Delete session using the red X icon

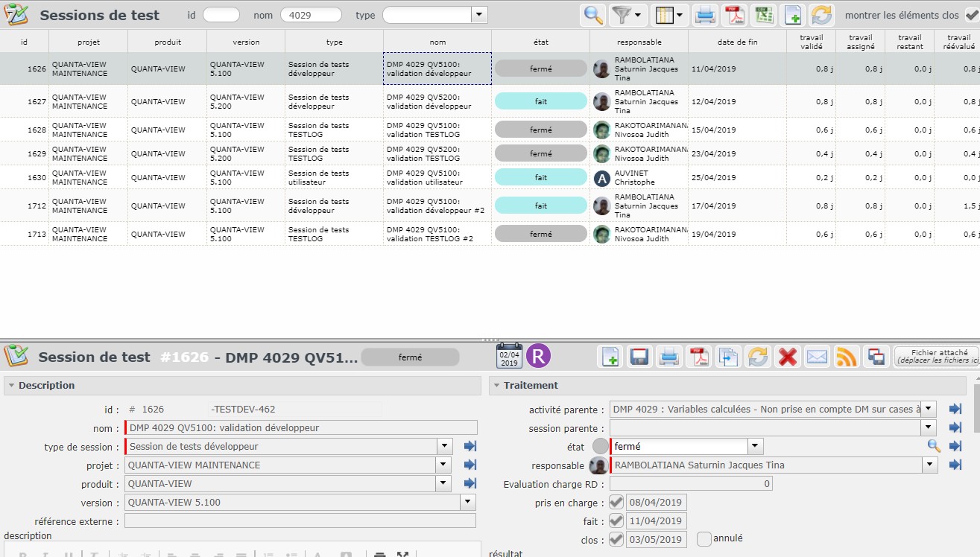tap(787, 357)
